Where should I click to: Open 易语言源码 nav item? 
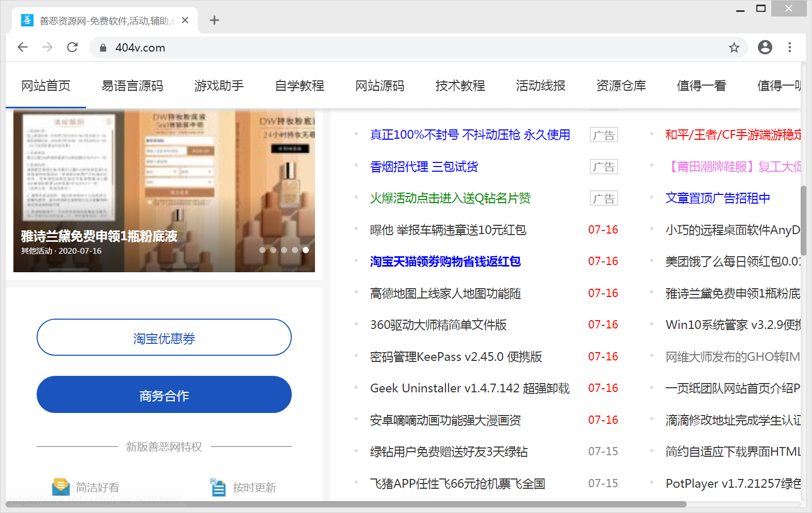pos(132,86)
